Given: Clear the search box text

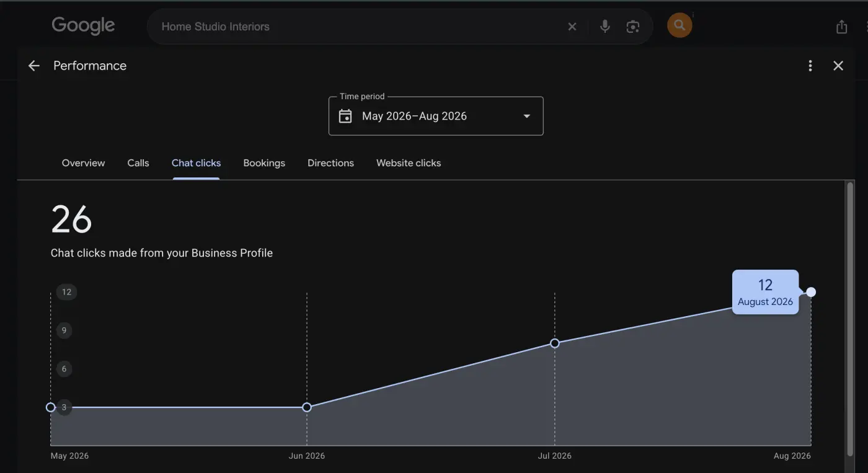Looking at the screenshot, I should [x=572, y=27].
